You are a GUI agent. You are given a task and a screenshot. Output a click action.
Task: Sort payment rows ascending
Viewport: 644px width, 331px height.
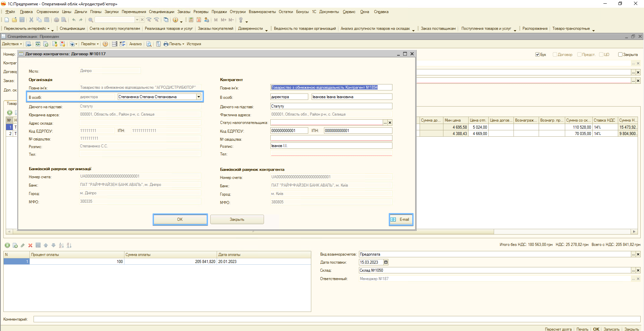point(61,246)
